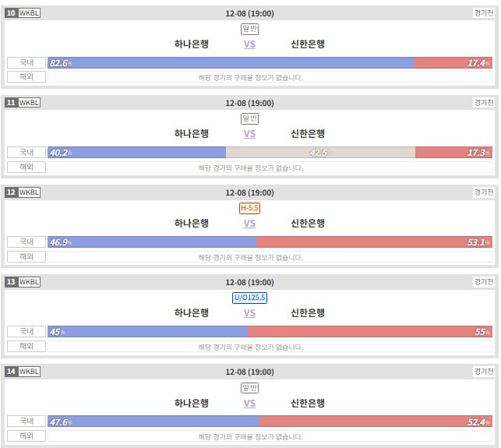The image size is (501, 448).
Task: Select the 해외 tab in game 12
Action: [x=26, y=256]
